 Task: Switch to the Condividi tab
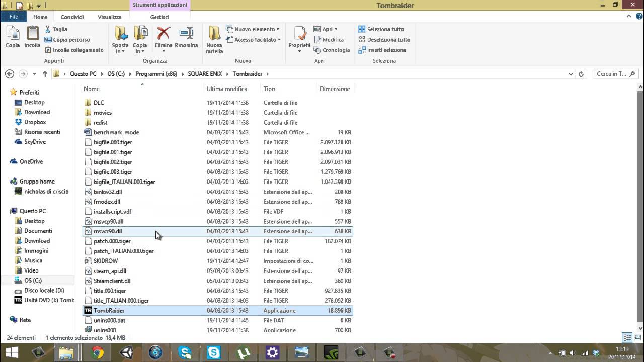tap(72, 17)
